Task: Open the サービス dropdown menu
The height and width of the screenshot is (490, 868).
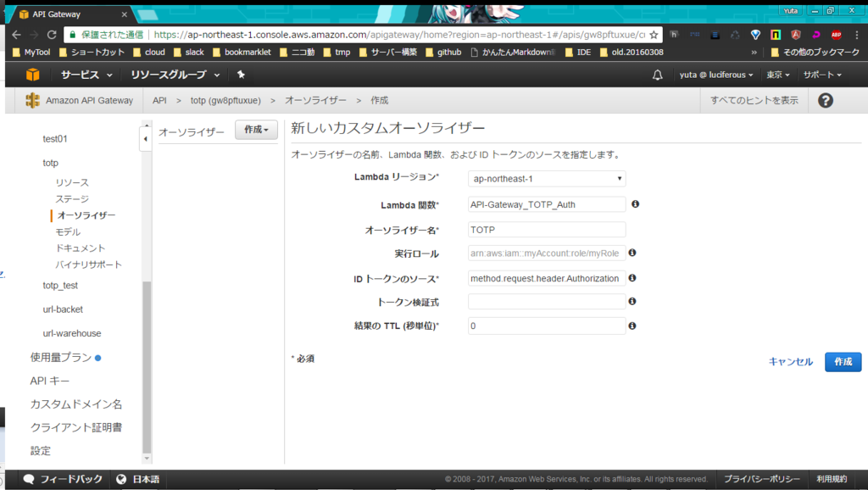Action: (x=86, y=75)
